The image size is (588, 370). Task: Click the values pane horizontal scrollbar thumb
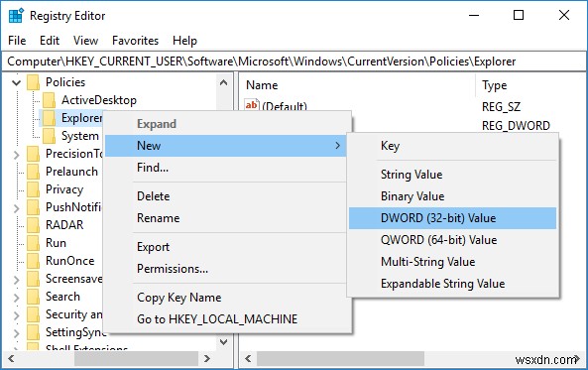(x=340, y=359)
